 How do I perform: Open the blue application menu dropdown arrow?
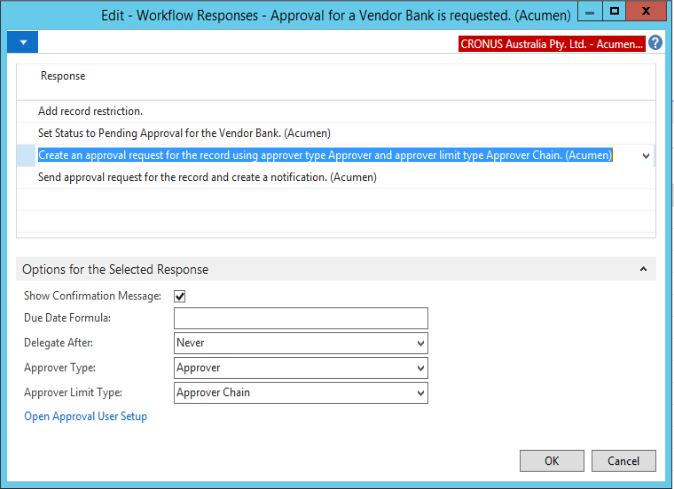pyautogui.click(x=22, y=42)
